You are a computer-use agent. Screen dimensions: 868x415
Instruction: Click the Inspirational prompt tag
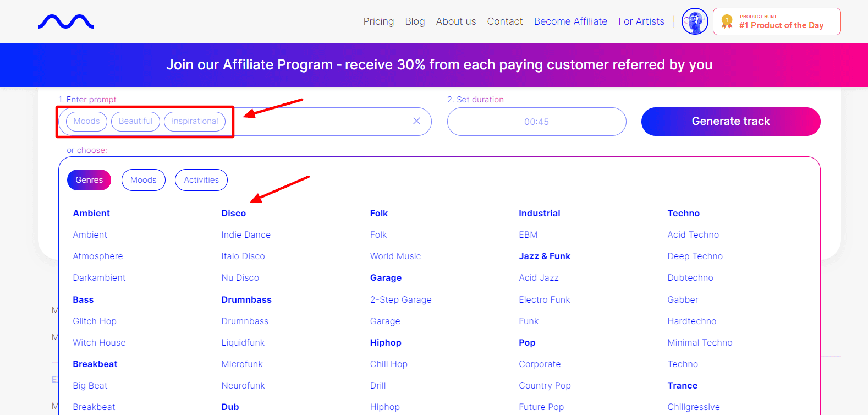(x=195, y=121)
